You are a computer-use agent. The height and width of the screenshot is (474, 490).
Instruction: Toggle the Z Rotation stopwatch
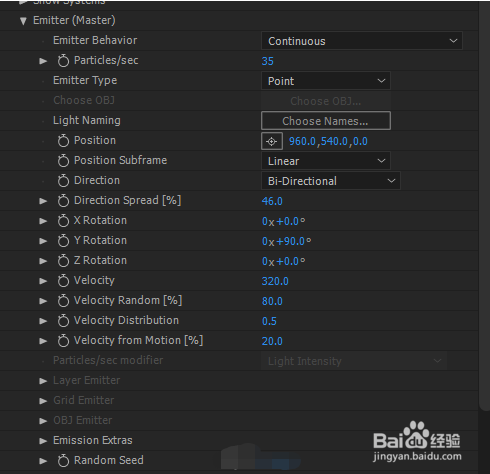pyautogui.click(x=63, y=261)
